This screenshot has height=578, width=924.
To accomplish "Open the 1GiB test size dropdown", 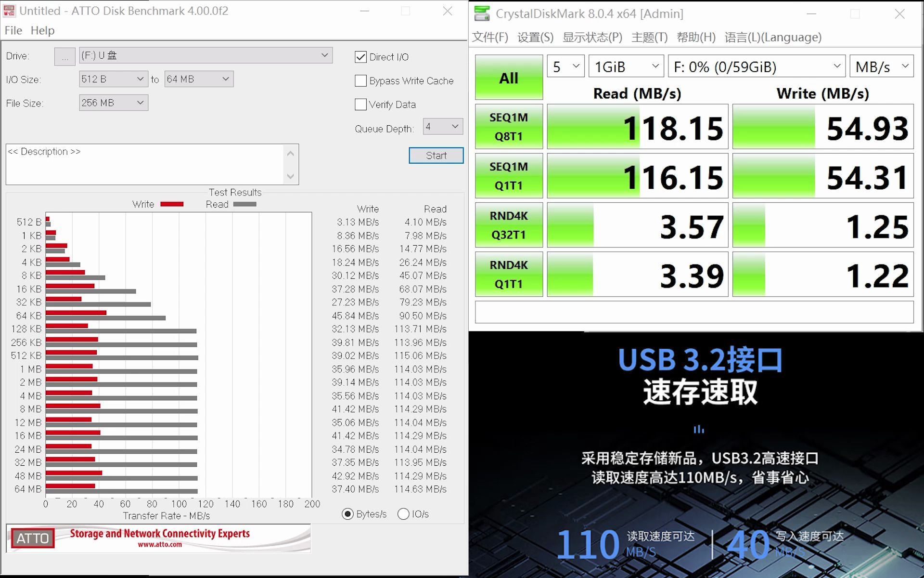I will tap(626, 66).
